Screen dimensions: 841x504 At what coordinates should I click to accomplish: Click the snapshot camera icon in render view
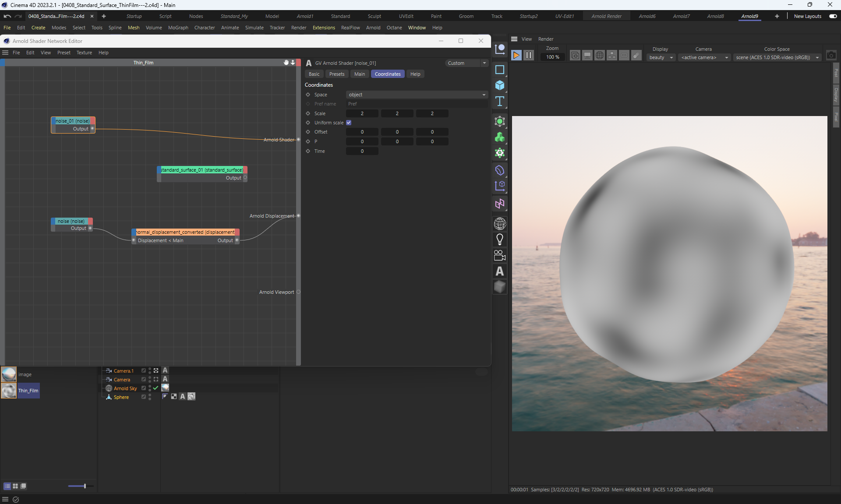831,56
